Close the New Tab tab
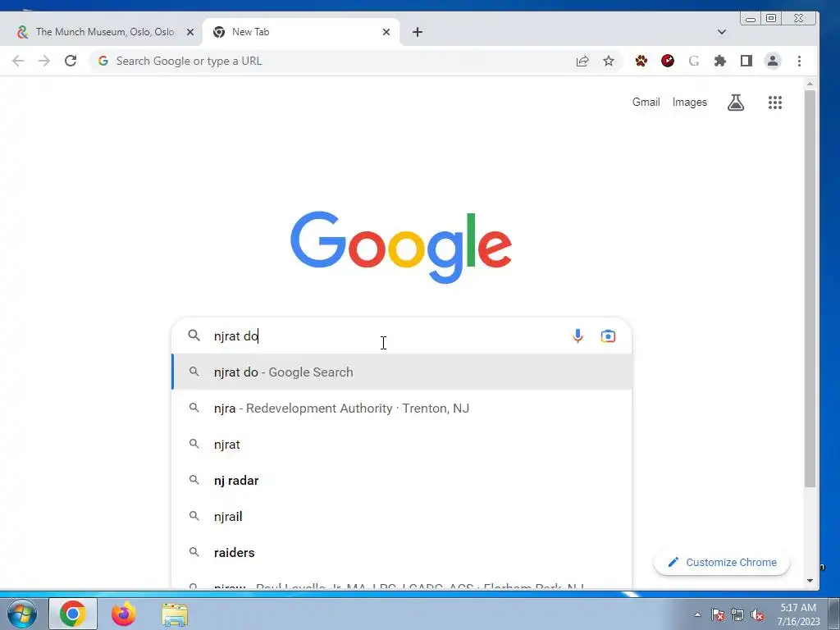Viewport: 840px width, 630px height. [386, 32]
